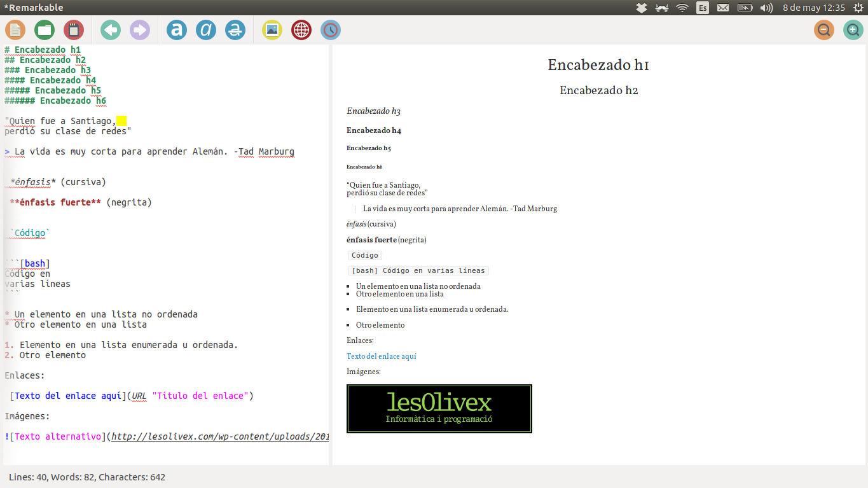Viewport: 868px width, 488px height.
Task: Click the 'Encabezado h1' heading in preview
Action: pos(598,65)
